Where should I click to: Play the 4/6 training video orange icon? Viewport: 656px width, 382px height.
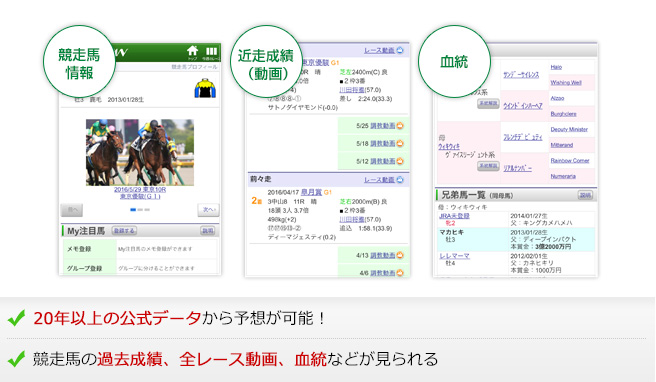400,273
